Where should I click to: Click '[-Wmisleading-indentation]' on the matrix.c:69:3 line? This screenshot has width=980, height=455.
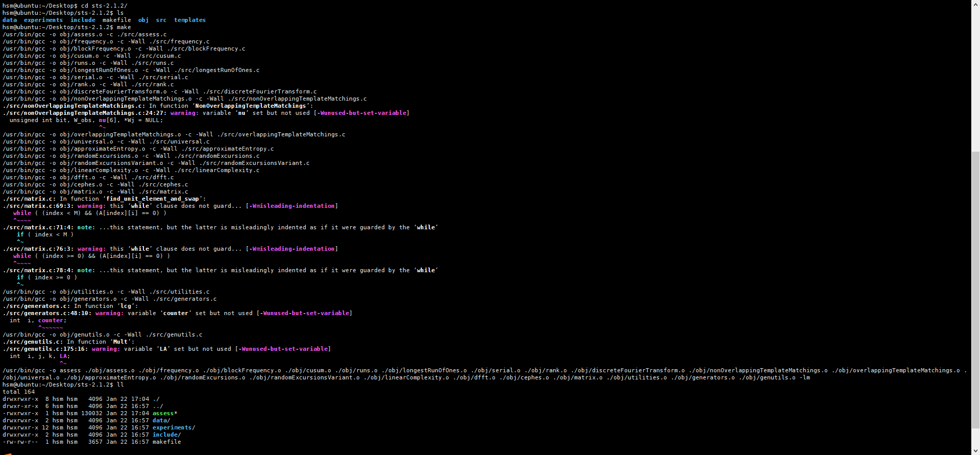click(292, 206)
